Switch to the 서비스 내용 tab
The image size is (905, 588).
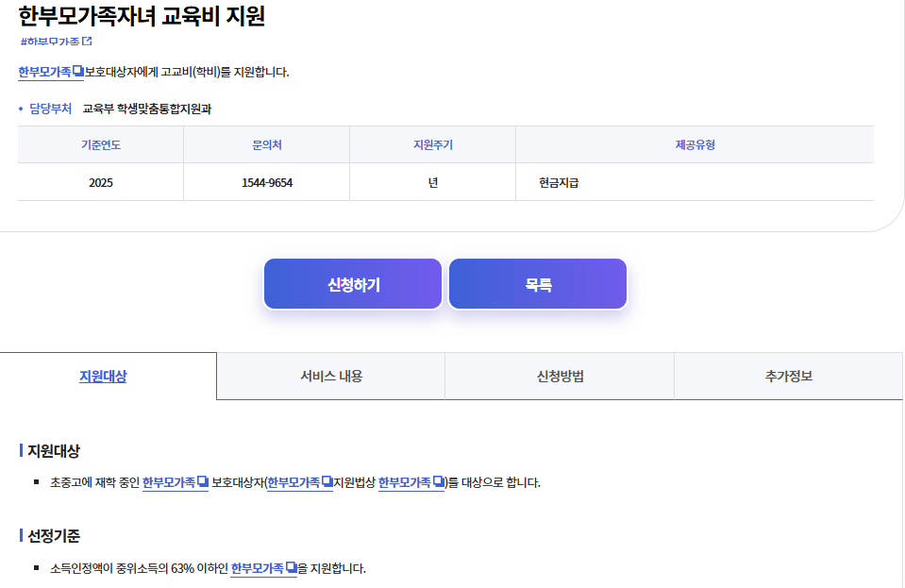[331, 377]
